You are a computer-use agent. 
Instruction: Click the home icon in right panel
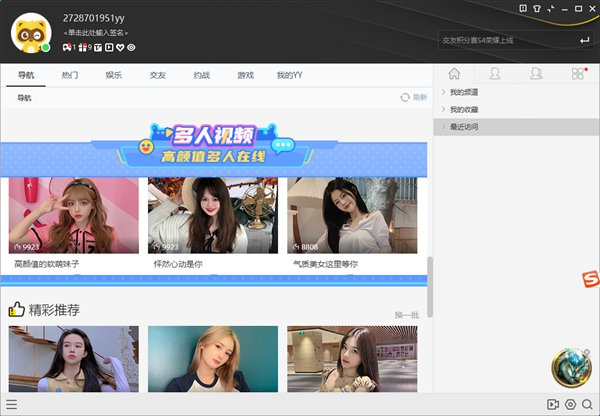tap(454, 74)
